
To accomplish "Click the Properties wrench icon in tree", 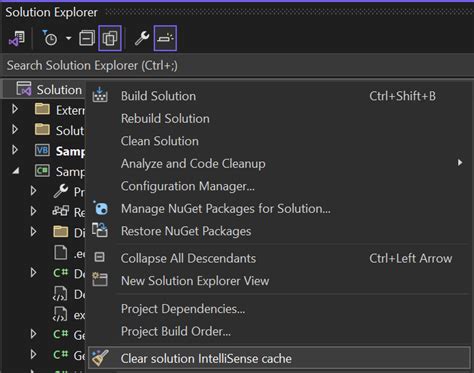I will (61, 191).
